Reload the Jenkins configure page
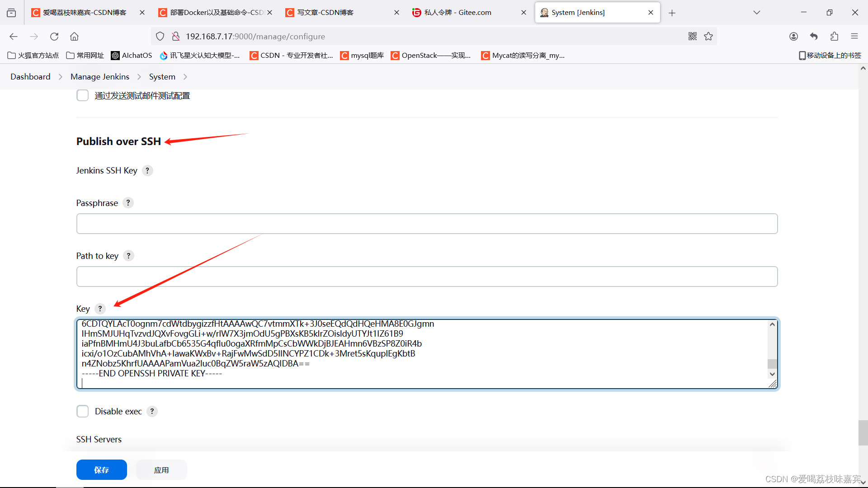Screen dimensions: 868x488 point(54,37)
